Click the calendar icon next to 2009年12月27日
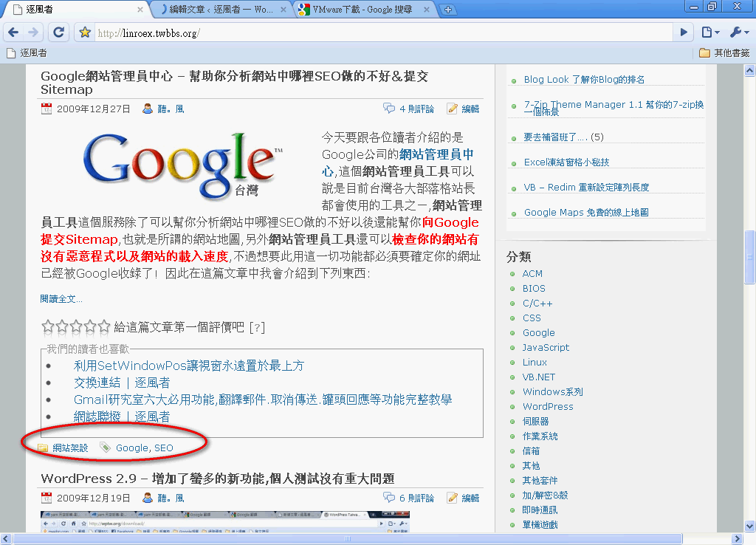 pos(47,109)
